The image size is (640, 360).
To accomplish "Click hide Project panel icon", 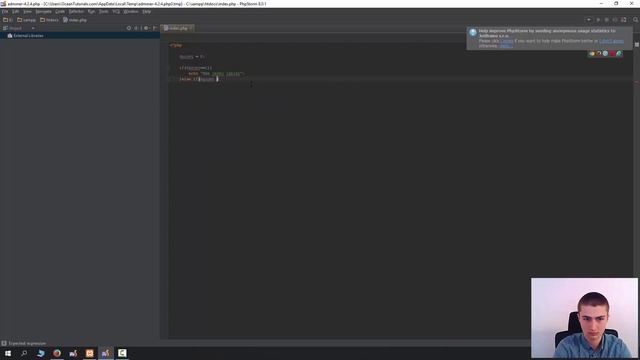I will pos(155,28).
